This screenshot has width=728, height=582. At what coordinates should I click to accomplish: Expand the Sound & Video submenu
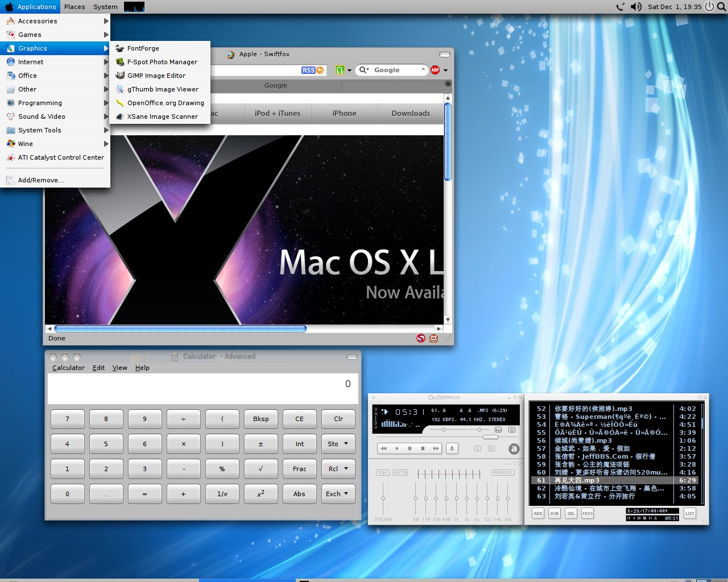tap(55, 117)
